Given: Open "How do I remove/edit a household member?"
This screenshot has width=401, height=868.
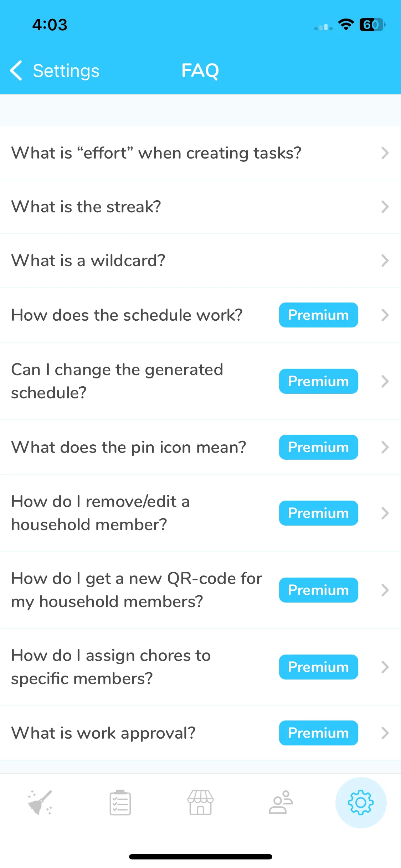Looking at the screenshot, I should coord(200,513).
